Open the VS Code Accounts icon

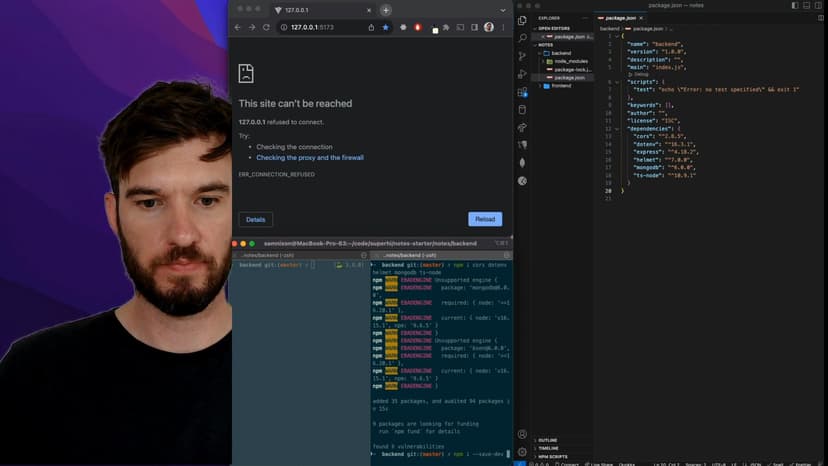point(522,434)
